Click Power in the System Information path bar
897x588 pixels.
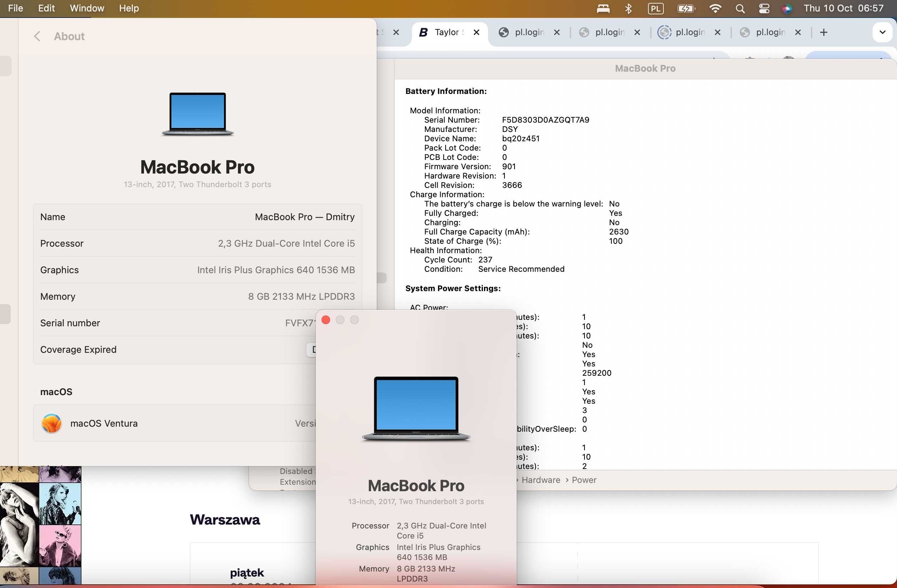point(584,480)
